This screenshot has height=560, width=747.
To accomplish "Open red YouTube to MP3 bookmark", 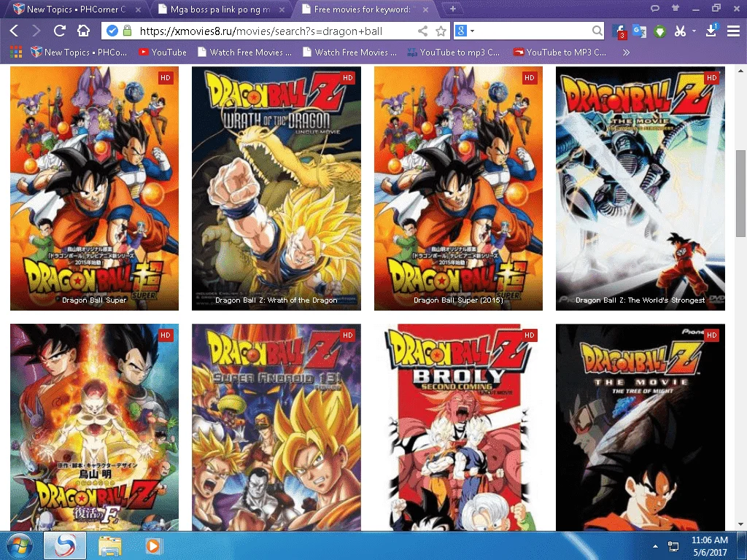I will point(560,52).
